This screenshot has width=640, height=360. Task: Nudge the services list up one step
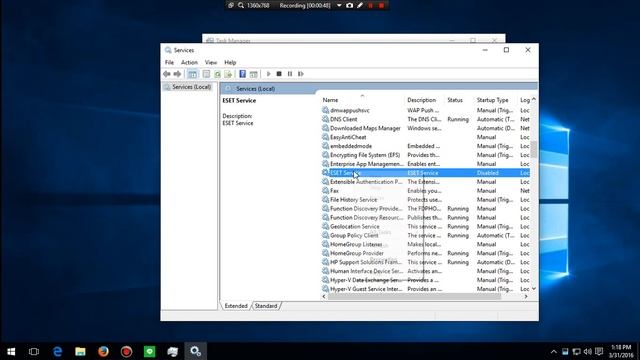(x=534, y=100)
